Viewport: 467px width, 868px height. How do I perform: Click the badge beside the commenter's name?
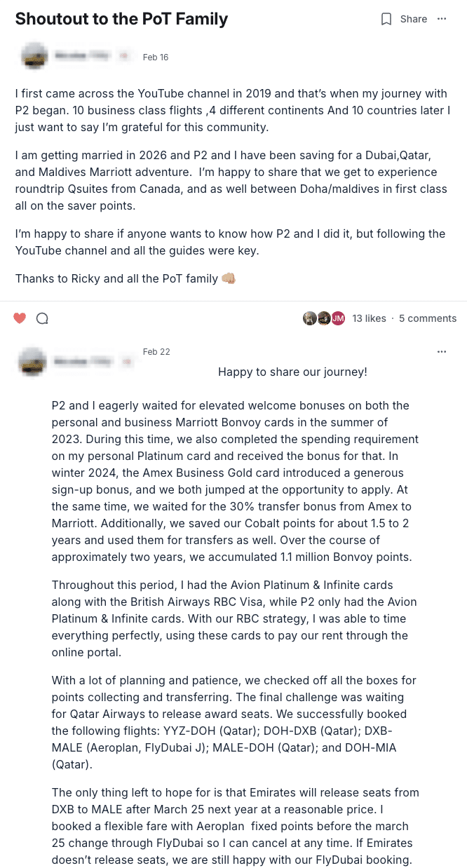pos(126,360)
